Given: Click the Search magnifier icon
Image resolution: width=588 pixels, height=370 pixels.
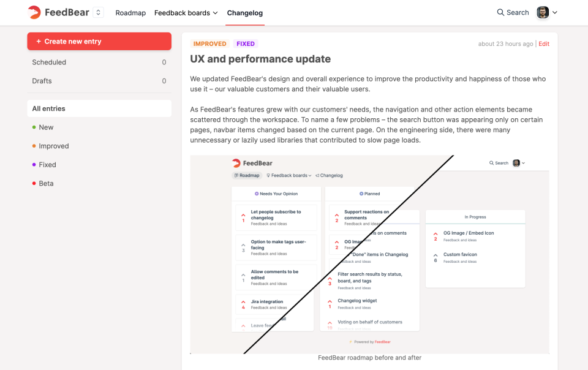Looking at the screenshot, I should pyautogui.click(x=501, y=12).
